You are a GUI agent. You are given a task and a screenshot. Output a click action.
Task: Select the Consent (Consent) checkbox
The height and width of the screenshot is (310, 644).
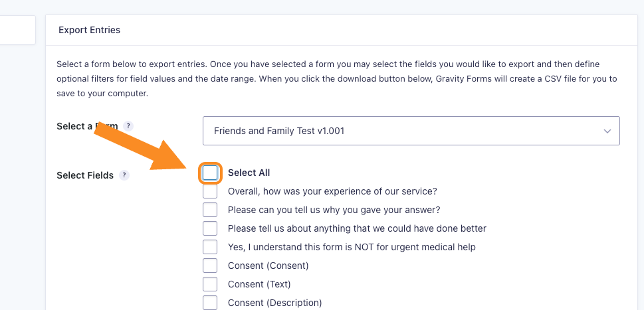pyautogui.click(x=210, y=266)
